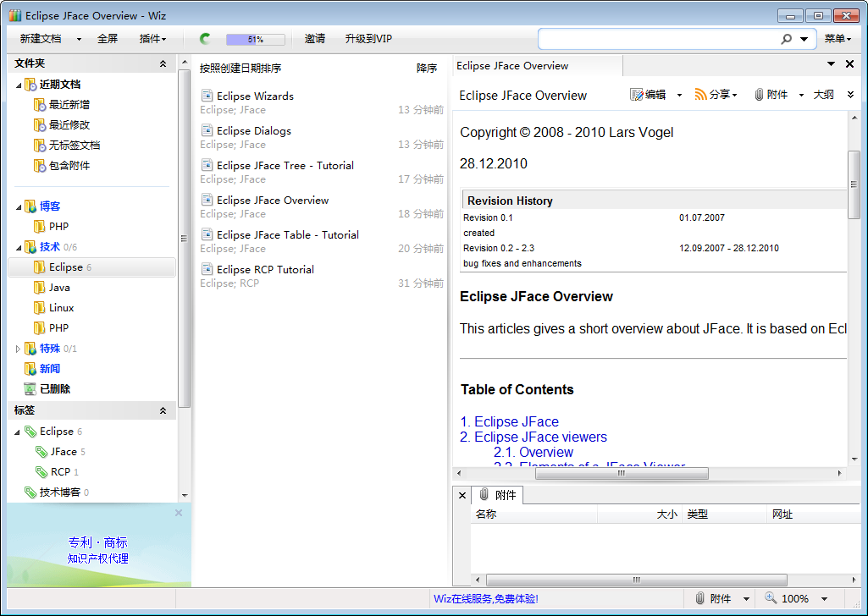Click the Upgrade to VIP (升级到VIP) button
The image size is (868, 616).
click(368, 39)
